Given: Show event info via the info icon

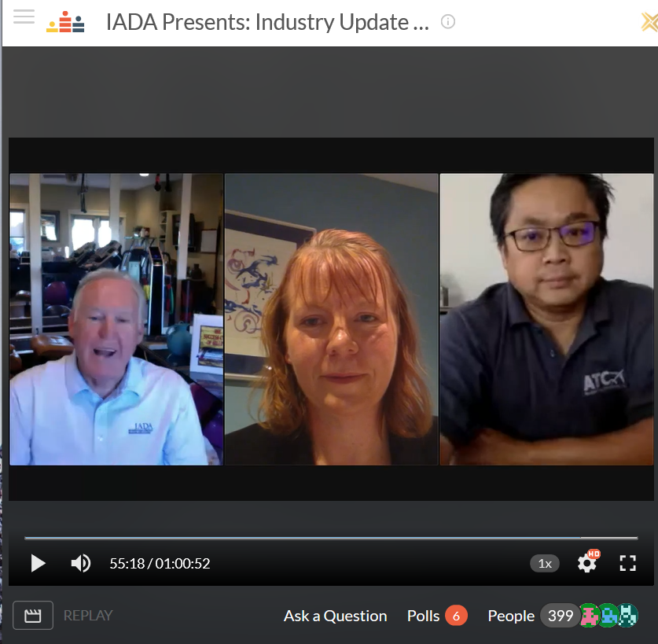Looking at the screenshot, I should pyautogui.click(x=448, y=22).
